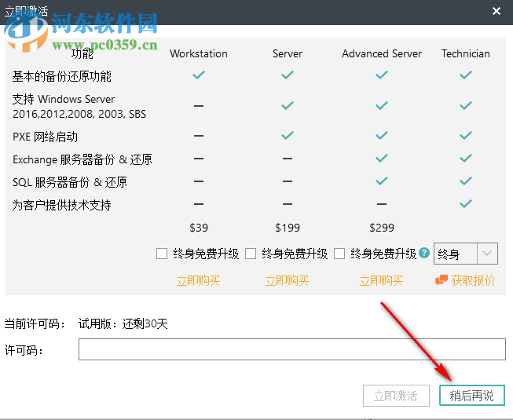The image size is (513, 420).
Task: Click Technician checkmark for 为客户提供技术支持
Action: click(466, 203)
